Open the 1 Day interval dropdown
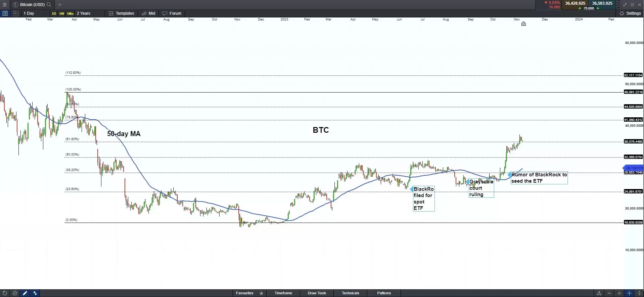The image size is (644, 297). (35, 13)
